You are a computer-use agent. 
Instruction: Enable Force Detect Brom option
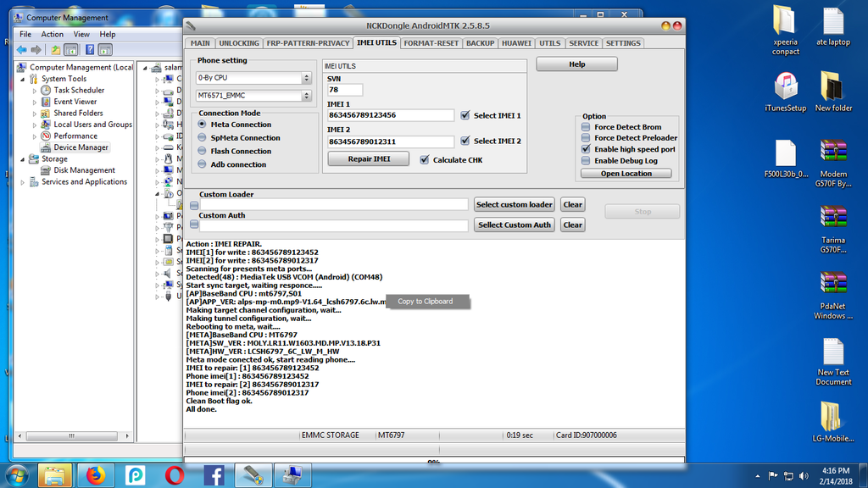click(586, 127)
